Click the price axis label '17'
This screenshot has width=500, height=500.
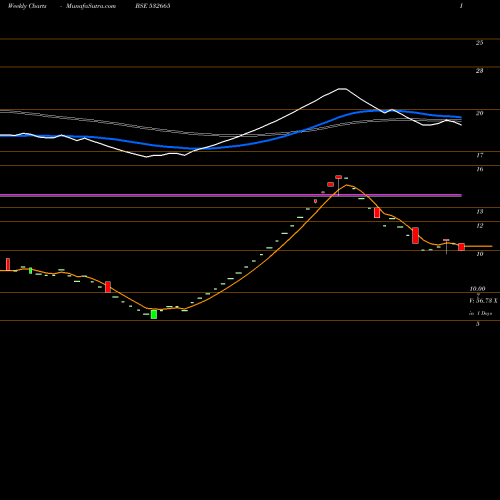pyautogui.click(x=479, y=155)
